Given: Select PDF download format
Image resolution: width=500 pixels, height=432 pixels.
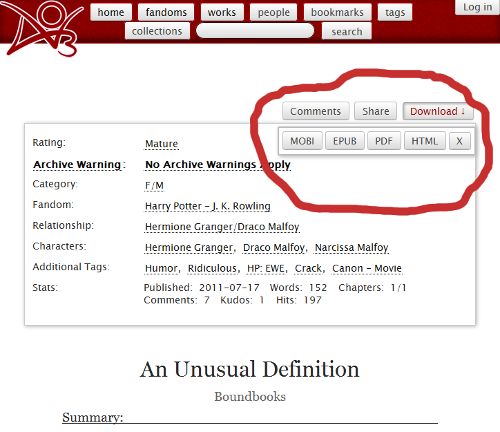Looking at the screenshot, I should point(384,141).
